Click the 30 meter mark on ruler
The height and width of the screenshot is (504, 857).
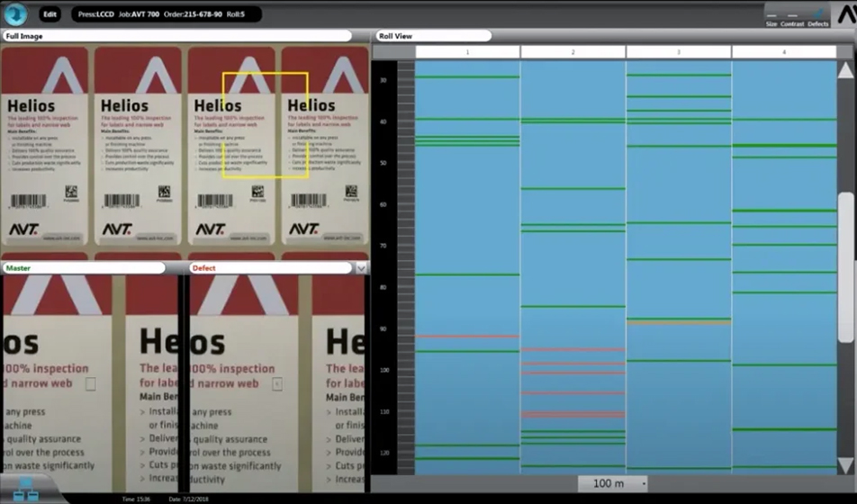click(383, 80)
